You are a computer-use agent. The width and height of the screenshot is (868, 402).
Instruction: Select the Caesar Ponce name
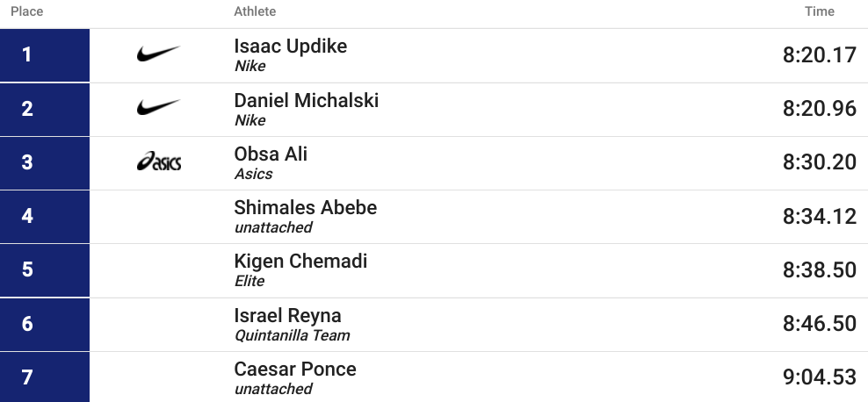coord(295,369)
